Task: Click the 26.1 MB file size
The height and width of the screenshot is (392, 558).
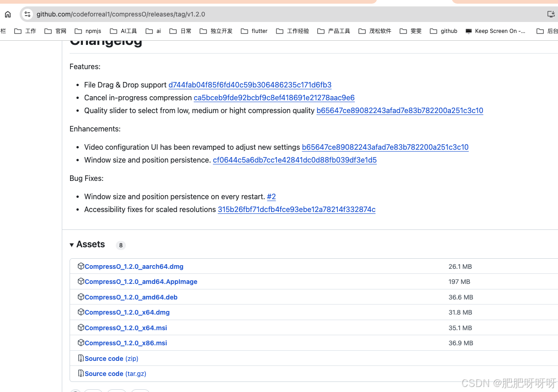Action: click(x=460, y=267)
